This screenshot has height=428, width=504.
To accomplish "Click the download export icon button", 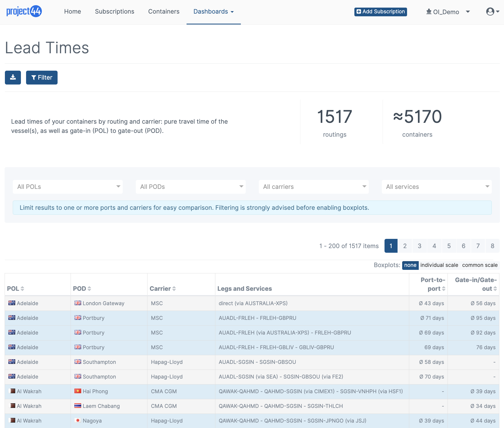I will [13, 77].
